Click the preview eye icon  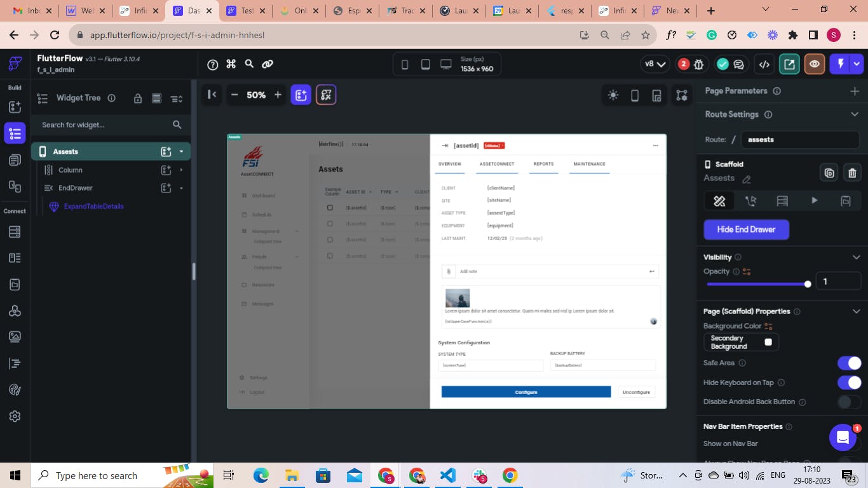pos(814,64)
